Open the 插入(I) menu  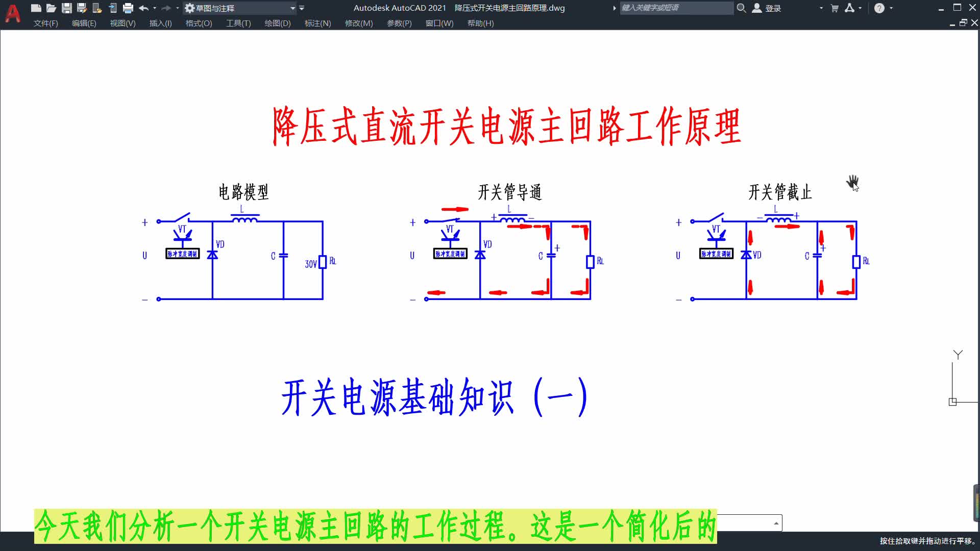[160, 23]
